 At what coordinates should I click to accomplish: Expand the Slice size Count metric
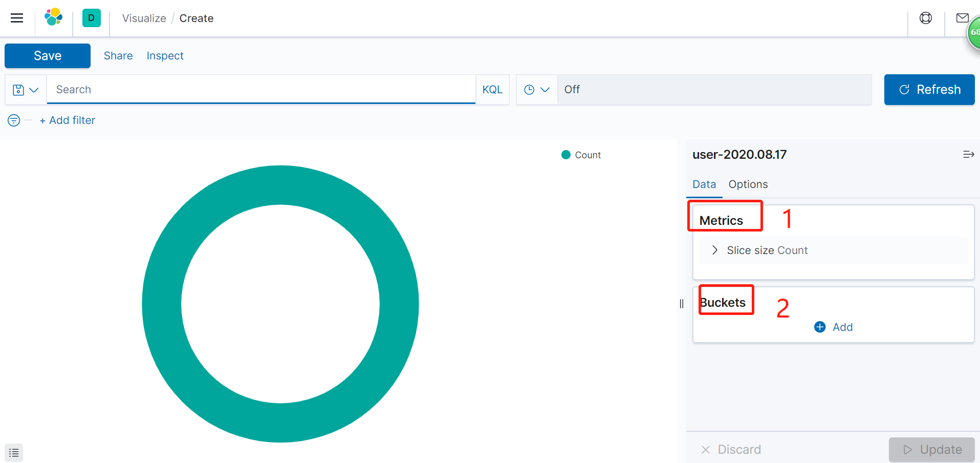coord(833,250)
